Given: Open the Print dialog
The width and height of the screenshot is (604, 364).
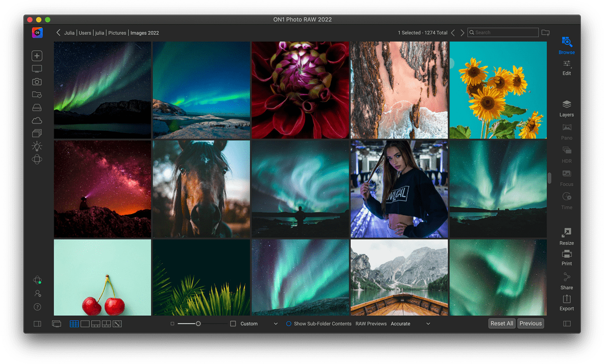Looking at the screenshot, I should [566, 258].
